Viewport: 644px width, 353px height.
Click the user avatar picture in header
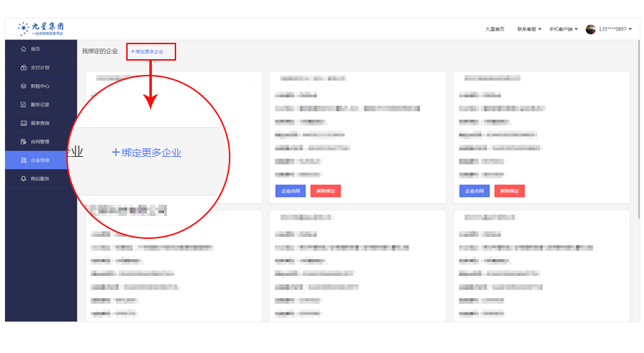(x=591, y=29)
